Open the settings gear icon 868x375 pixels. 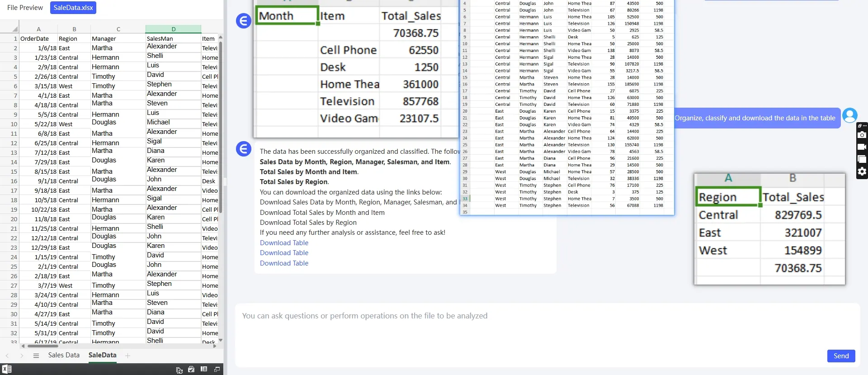coord(862,171)
